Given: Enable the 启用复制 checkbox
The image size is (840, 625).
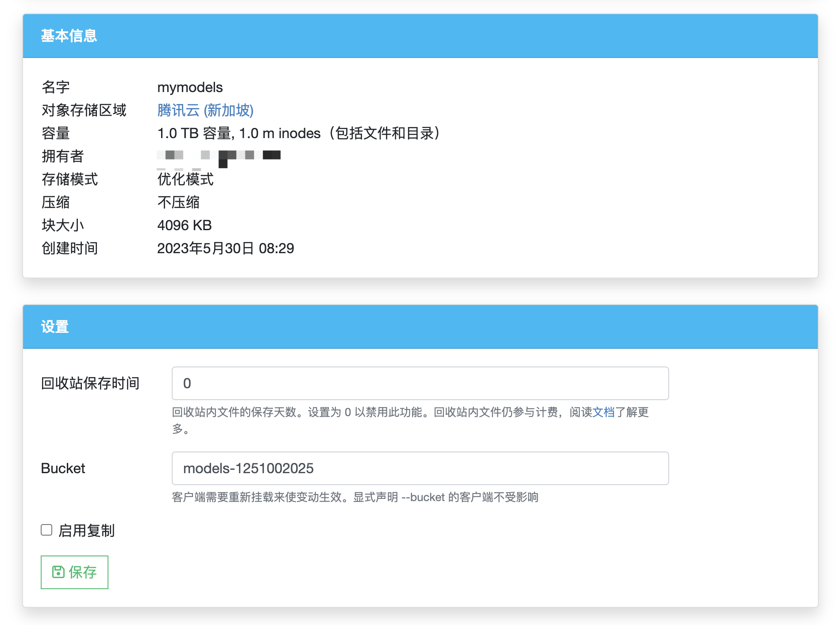Looking at the screenshot, I should coord(46,530).
